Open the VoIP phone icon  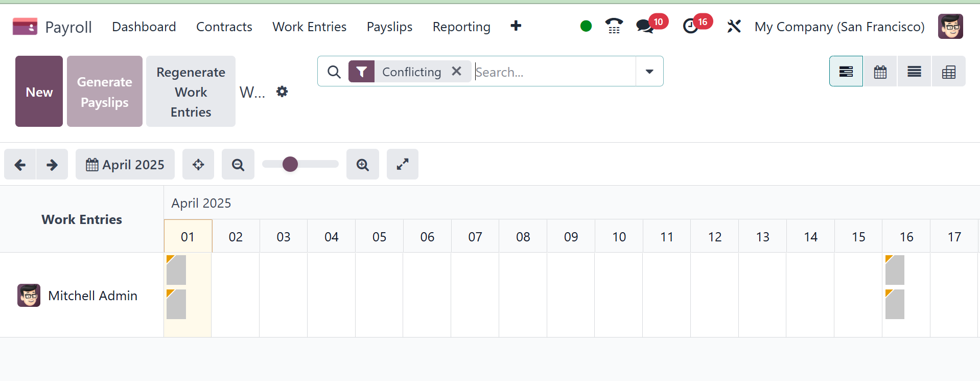click(x=614, y=26)
